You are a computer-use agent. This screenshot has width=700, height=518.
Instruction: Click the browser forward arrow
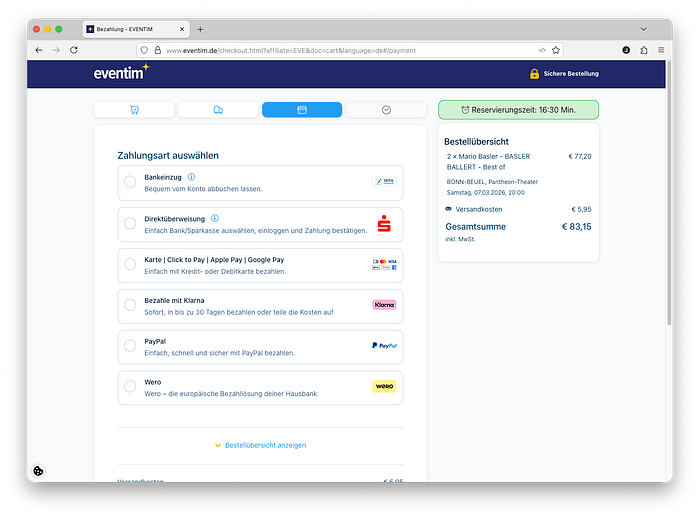click(56, 50)
